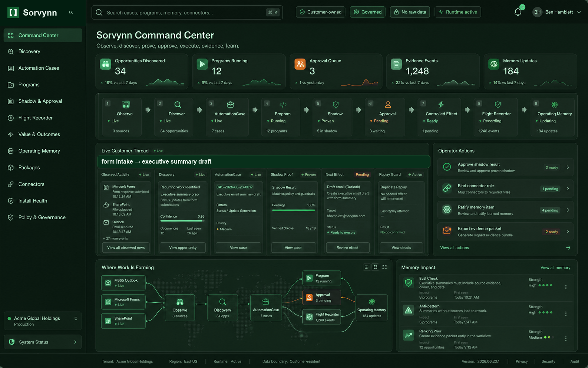Click the Packages cube icon
Viewport: 588px width, 368px height.
[x=11, y=168]
